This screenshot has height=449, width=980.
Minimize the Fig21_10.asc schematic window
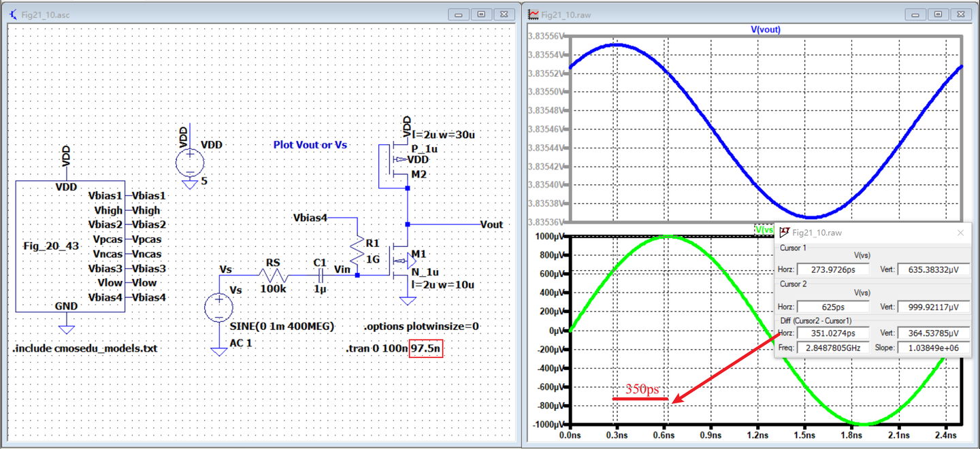coord(460,14)
